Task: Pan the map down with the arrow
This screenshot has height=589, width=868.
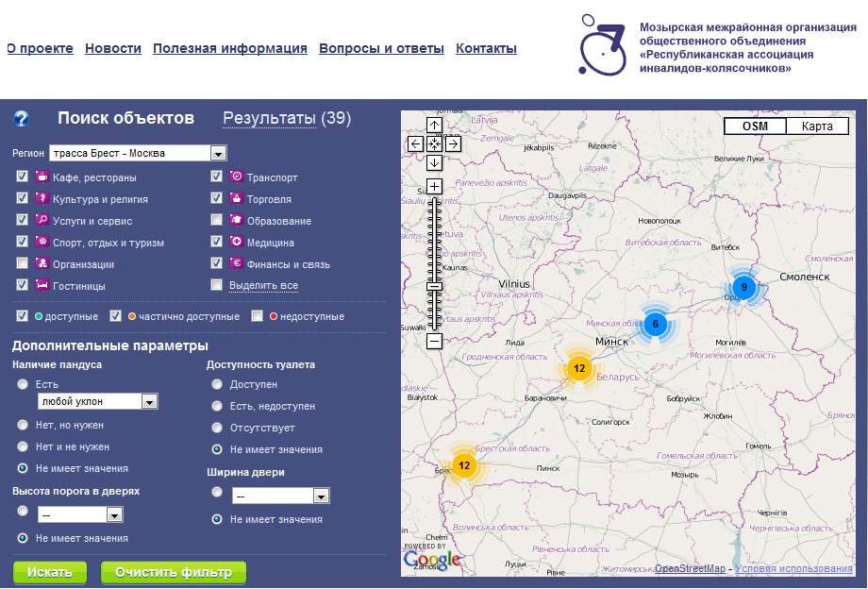Action: click(434, 162)
